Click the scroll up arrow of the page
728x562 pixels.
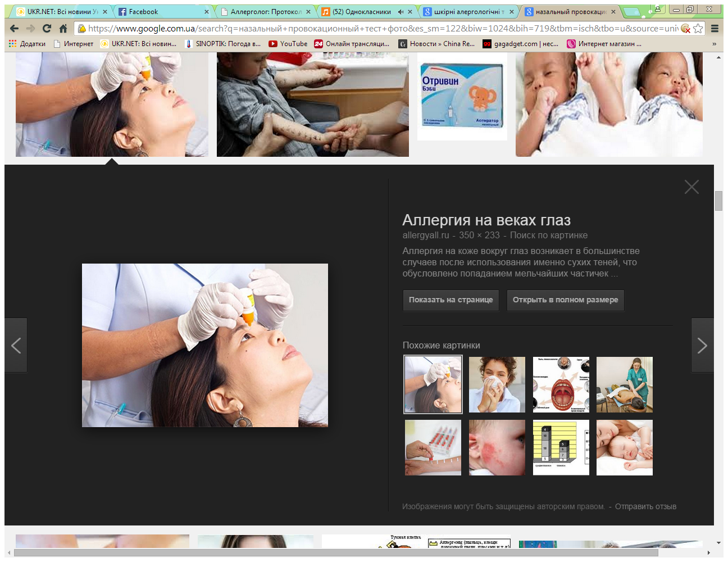click(x=718, y=57)
